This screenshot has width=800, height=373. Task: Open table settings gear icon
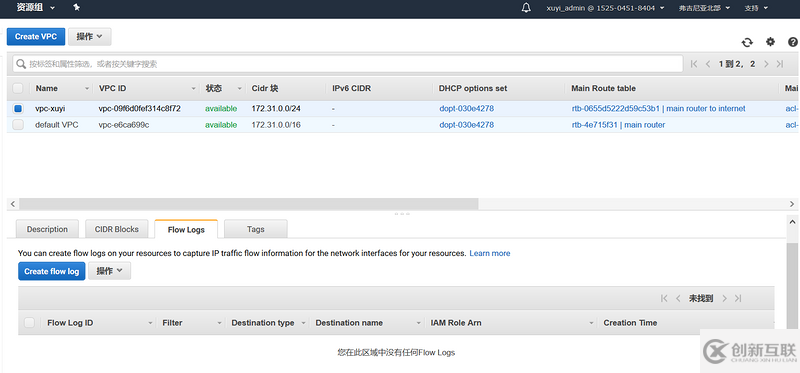[x=770, y=42]
